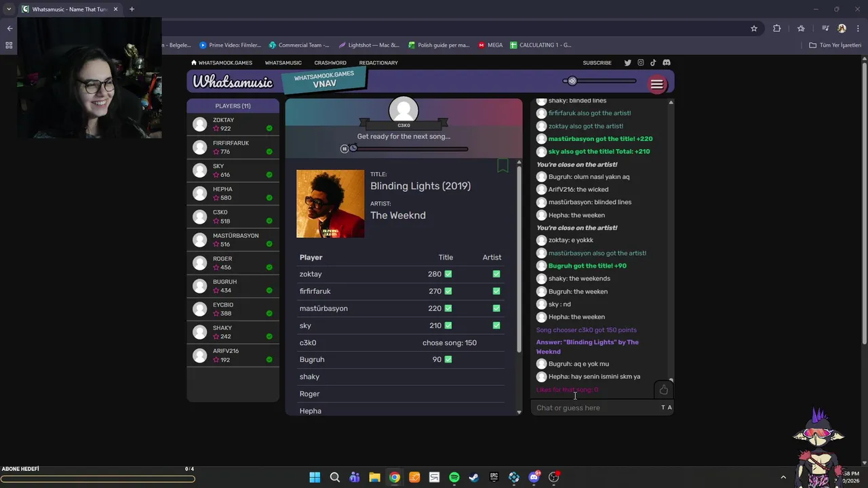868x488 pixels.
Task: Click 'Song chooser c3k0 got 150 points' message
Action: tap(587, 329)
